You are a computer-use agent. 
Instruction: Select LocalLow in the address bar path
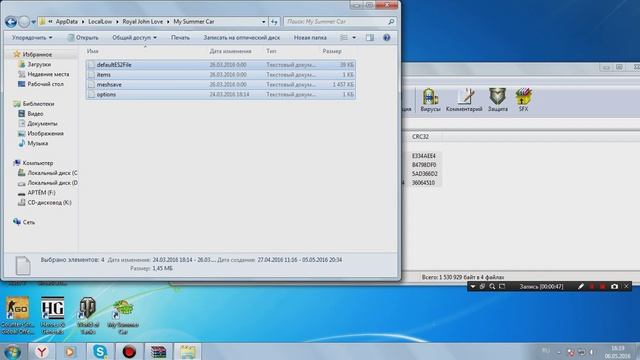pyautogui.click(x=100, y=22)
